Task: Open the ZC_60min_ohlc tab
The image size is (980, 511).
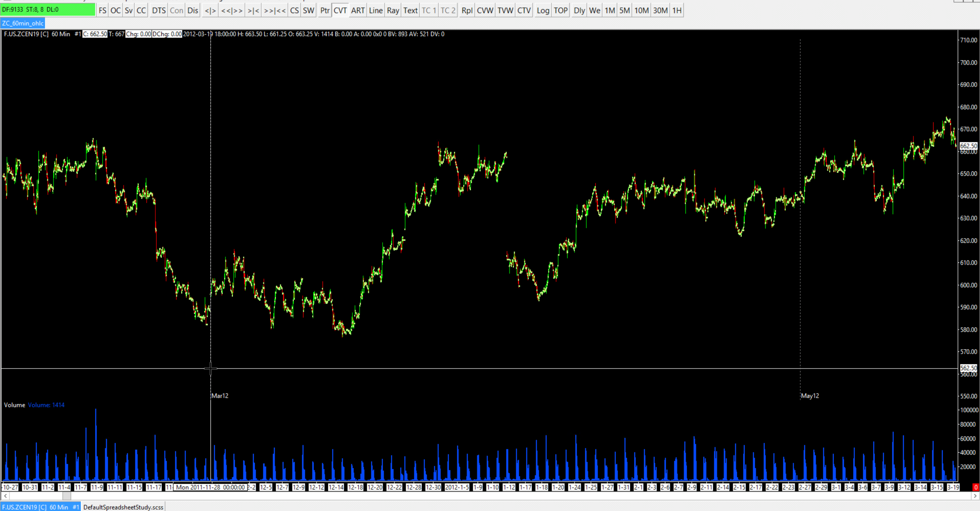Action: pyautogui.click(x=23, y=23)
